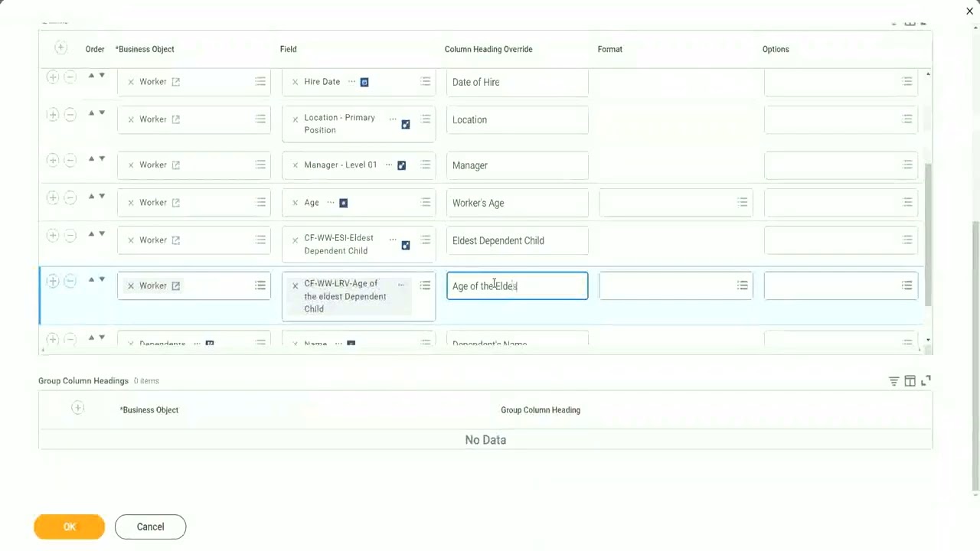Move the Hire Date row up

[92, 75]
